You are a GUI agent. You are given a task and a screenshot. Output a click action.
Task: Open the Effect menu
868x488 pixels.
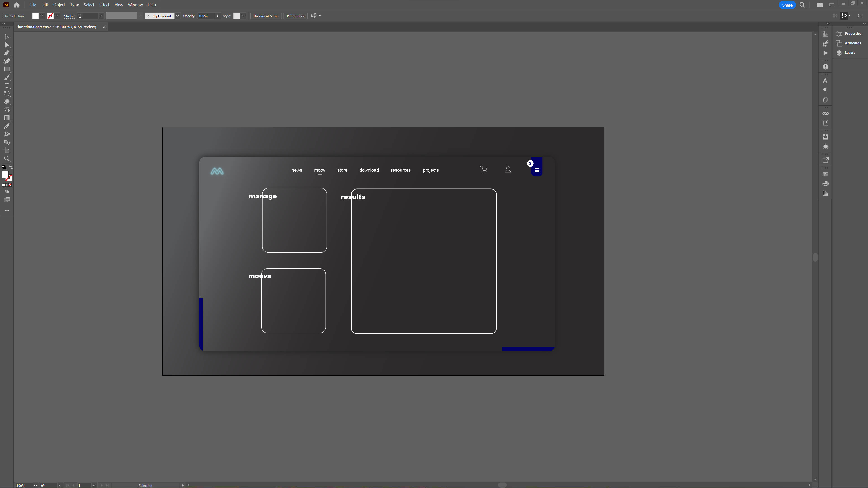click(x=104, y=5)
